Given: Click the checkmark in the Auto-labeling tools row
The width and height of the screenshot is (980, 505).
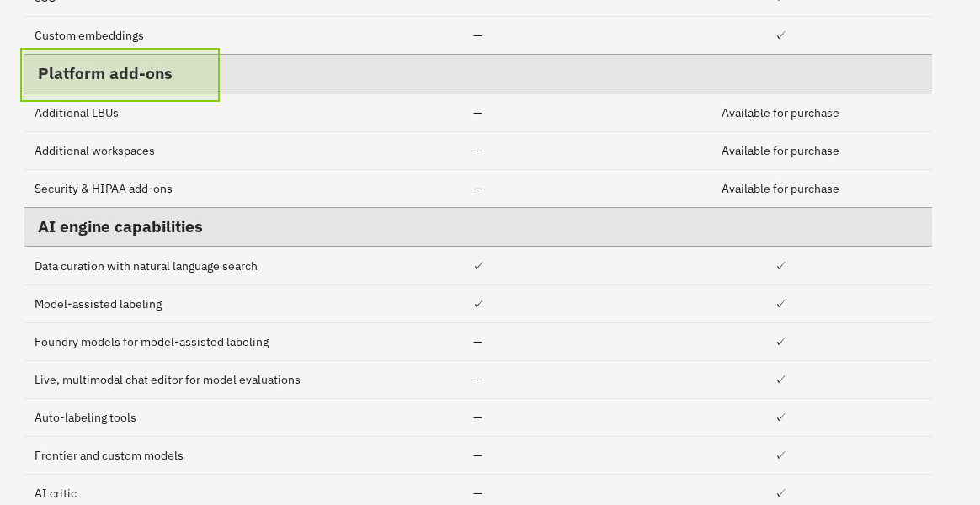Looking at the screenshot, I should click(780, 417).
